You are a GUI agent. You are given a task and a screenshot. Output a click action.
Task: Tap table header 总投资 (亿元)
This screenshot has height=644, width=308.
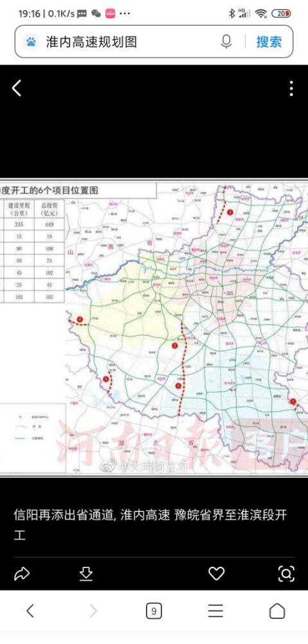[50, 209]
